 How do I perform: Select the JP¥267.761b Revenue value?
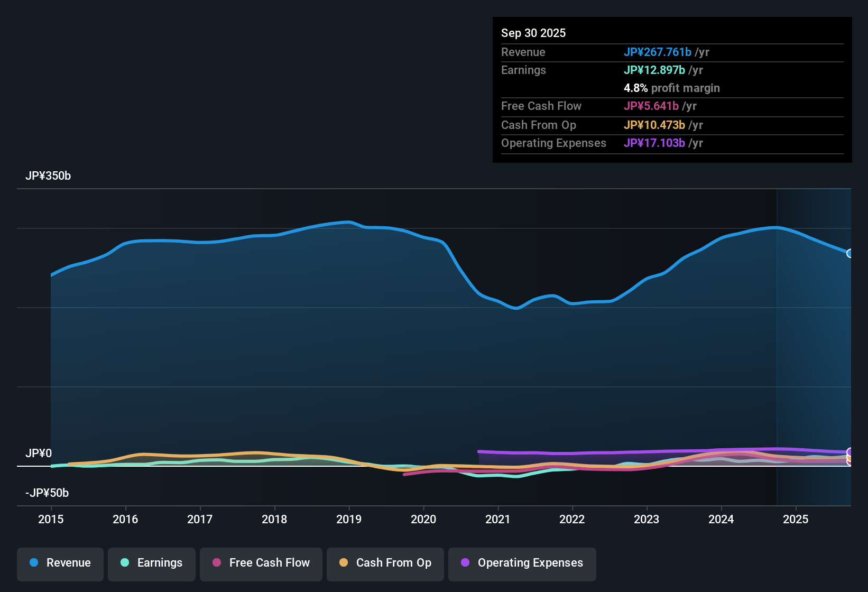click(x=658, y=52)
